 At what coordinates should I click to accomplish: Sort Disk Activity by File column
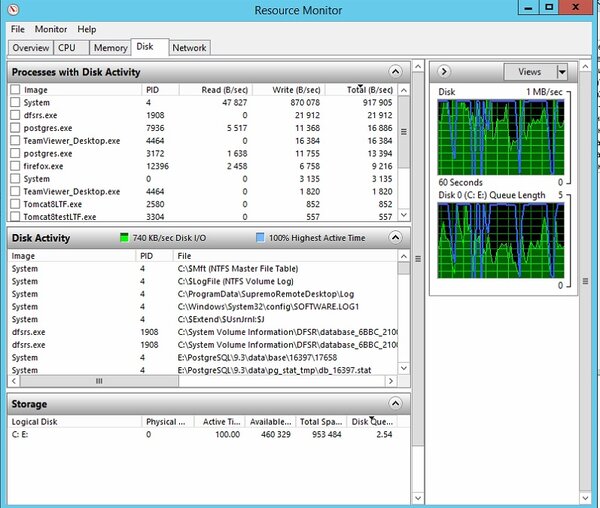(x=285, y=256)
